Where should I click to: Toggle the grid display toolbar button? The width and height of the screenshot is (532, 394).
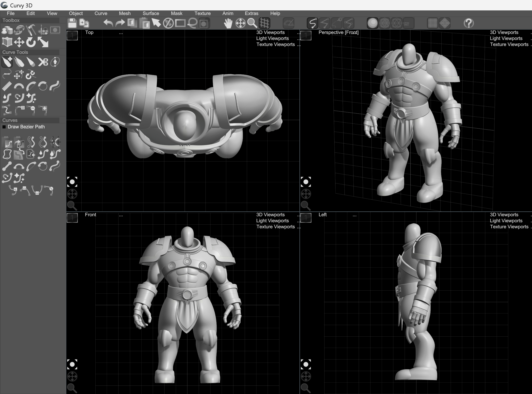coord(264,23)
